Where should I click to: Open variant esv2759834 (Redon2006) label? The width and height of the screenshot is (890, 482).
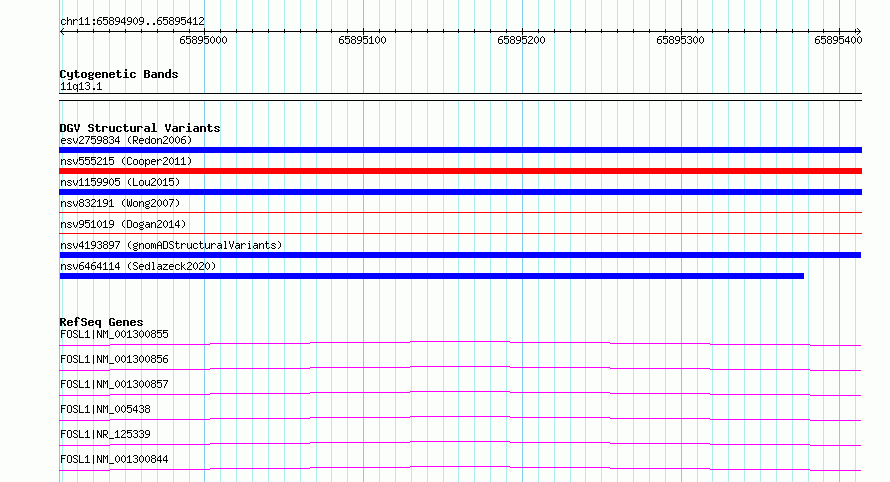[x=126, y=140]
